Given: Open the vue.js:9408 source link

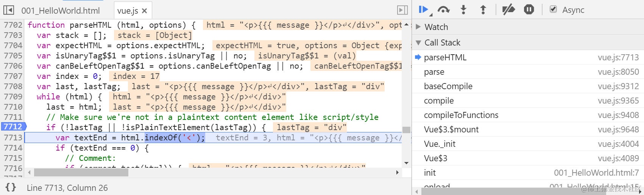Looking at the screenshot, I should point(618,115).
